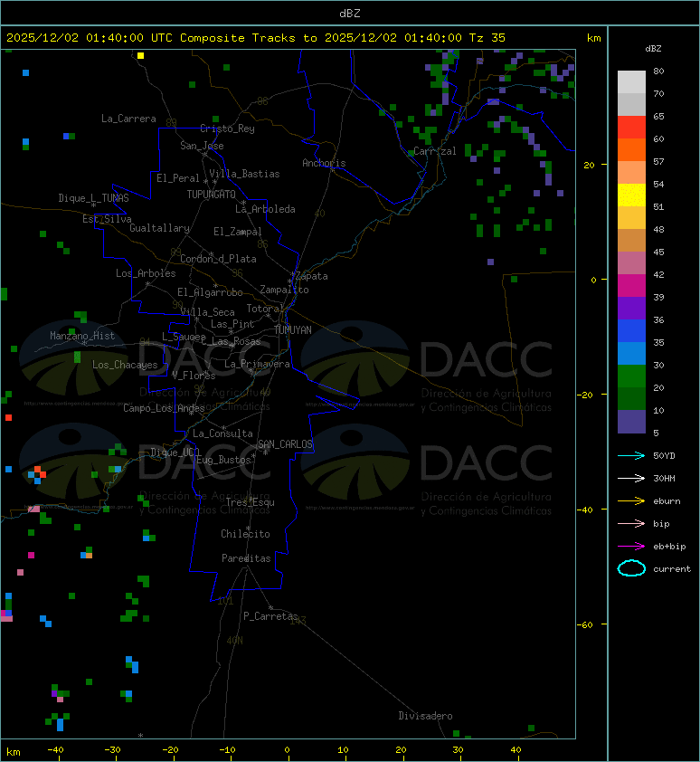Click the Zapata location label
The height and width of the screenshot is (762, 700).
312,277
